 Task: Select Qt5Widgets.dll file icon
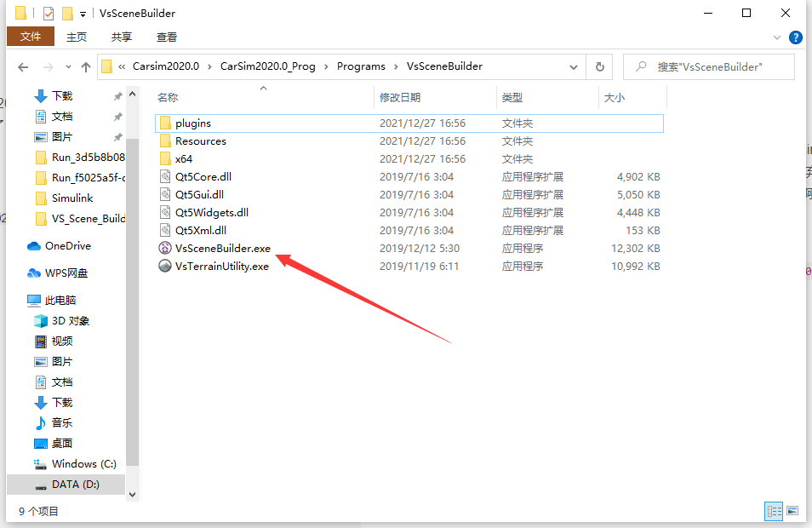(x=164, y=212)
